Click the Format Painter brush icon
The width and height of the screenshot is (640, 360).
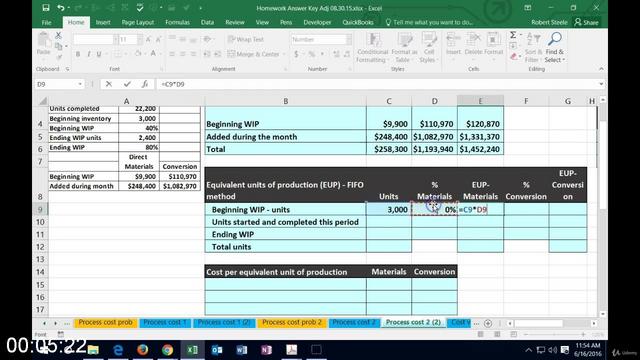pos(59,57)
